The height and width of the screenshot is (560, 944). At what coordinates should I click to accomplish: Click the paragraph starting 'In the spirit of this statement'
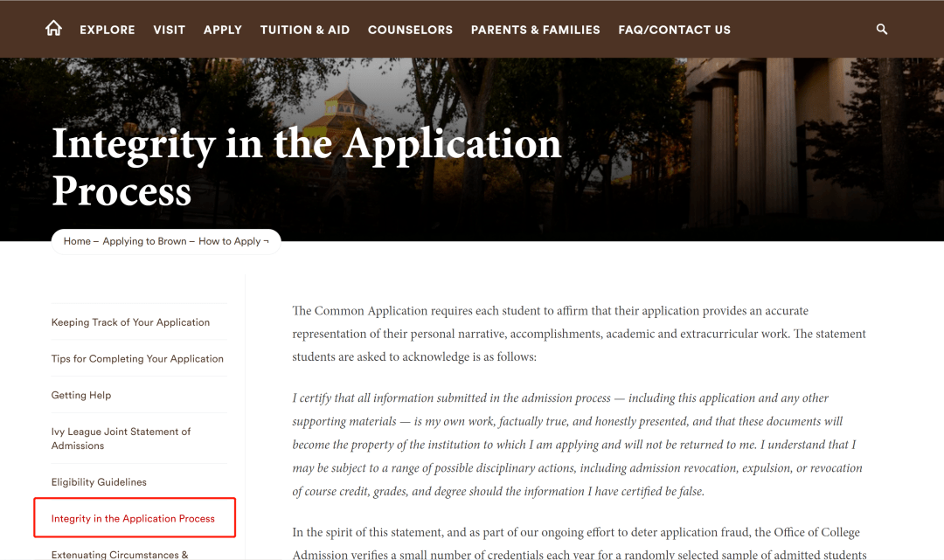580,543
